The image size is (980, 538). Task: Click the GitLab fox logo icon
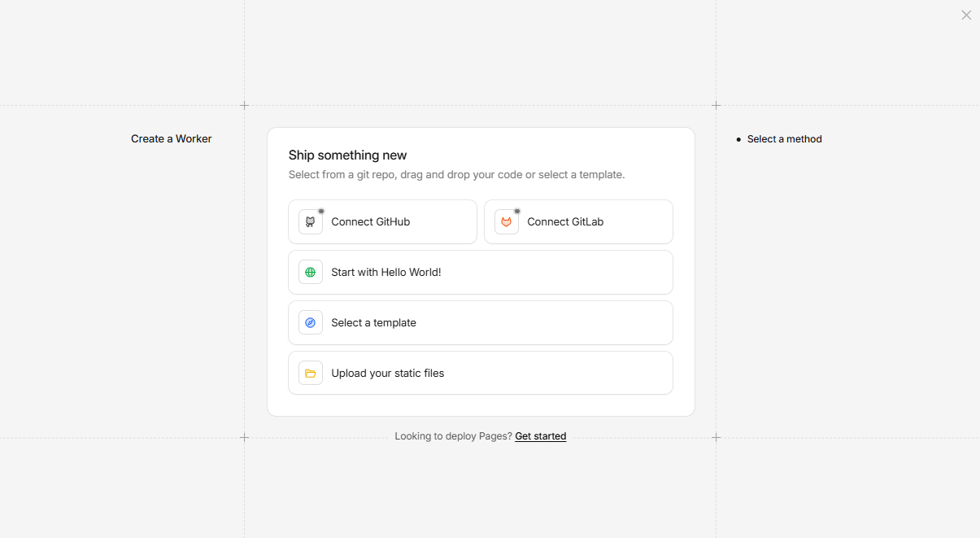click(506, 222)
